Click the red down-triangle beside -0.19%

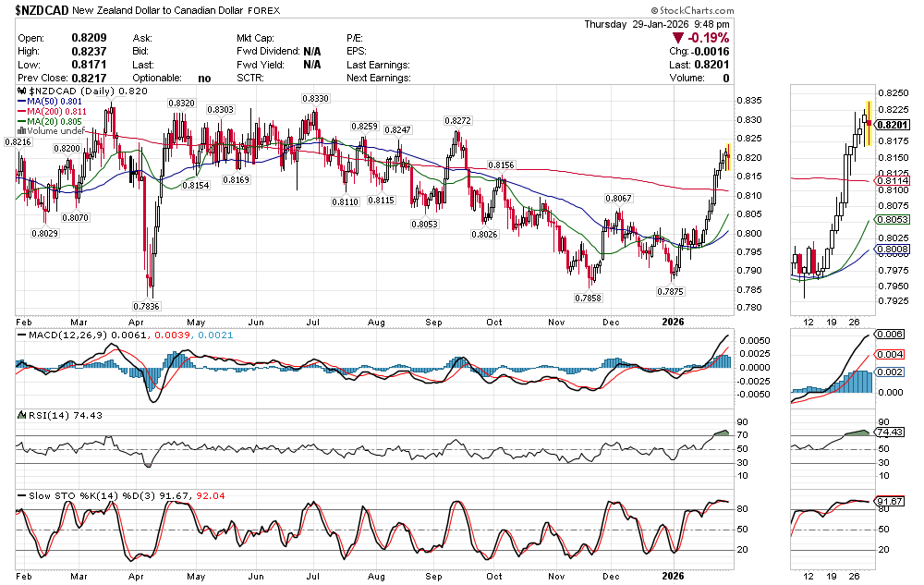tap(679, 38)
